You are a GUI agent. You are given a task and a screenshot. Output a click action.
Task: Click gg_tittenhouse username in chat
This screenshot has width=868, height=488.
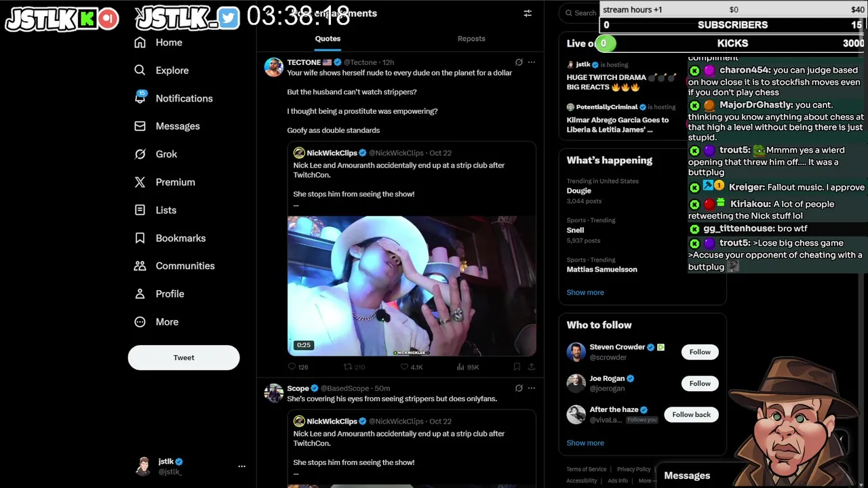738,228
